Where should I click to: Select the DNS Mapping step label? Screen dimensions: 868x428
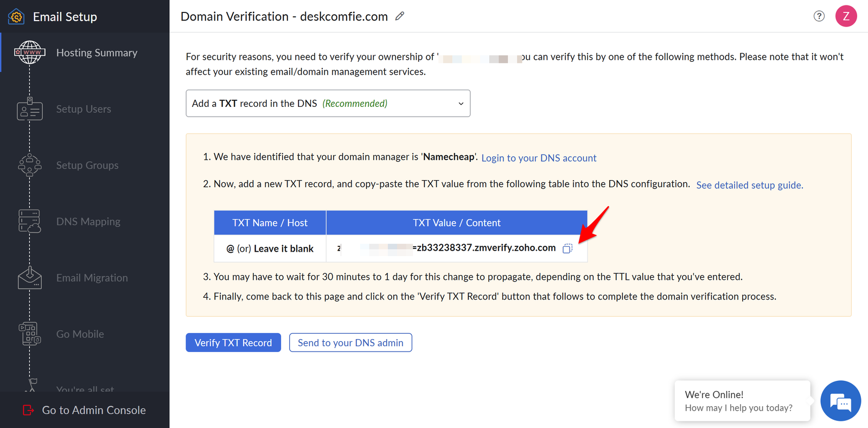coord(88,221)
